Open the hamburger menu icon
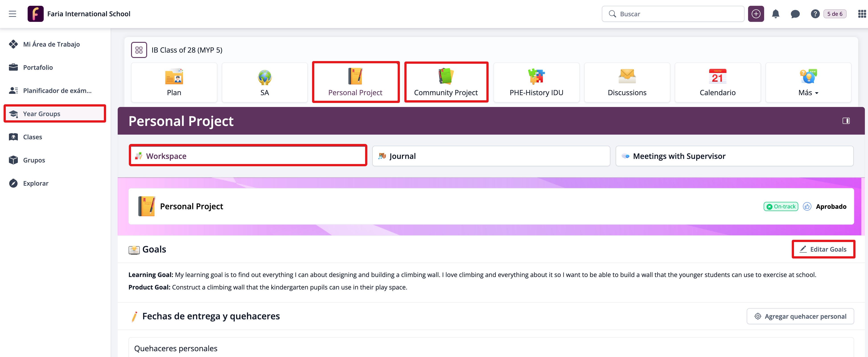Screen dimensions: 868x357 [x=12, y=14]
